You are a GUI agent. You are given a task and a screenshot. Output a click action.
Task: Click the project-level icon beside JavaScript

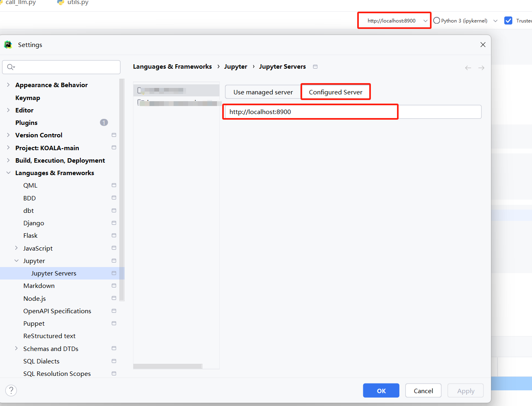[114, 248]
